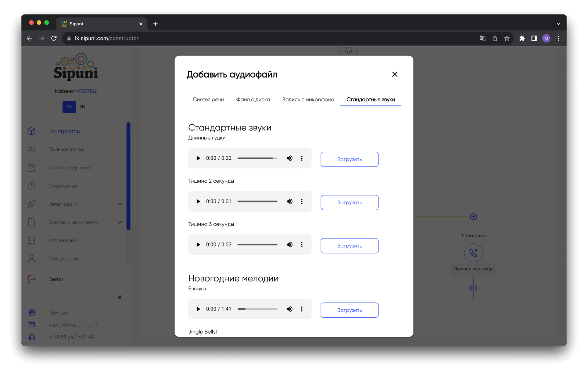Click the Sipuni logo
Screen dimensions: 588x374
[76, 67]
